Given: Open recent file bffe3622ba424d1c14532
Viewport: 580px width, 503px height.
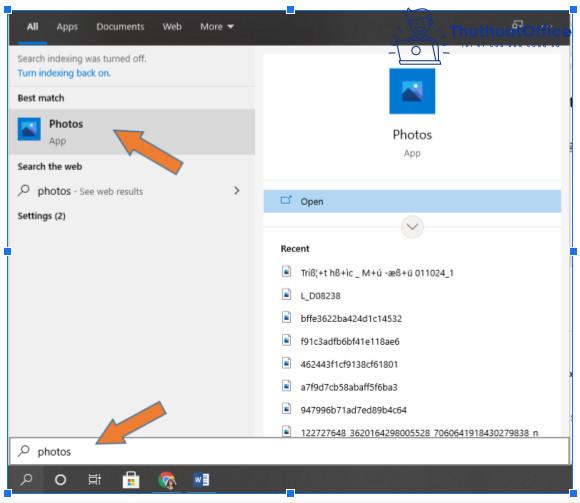Looking at the screenshot, I should coord(351,318).
